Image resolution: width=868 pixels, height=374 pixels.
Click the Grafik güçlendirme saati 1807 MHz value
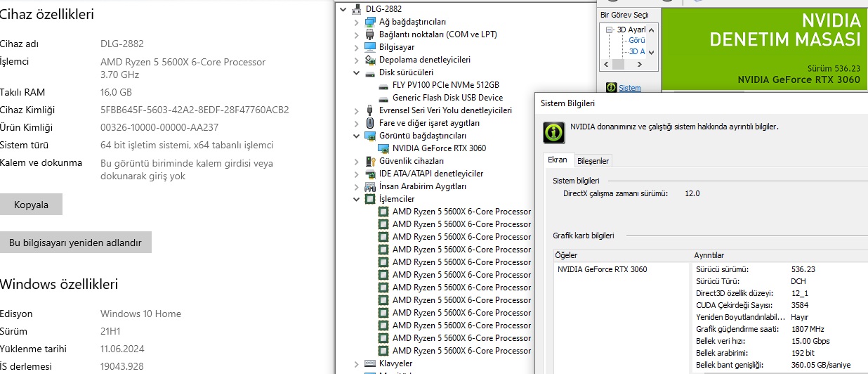click(808, 329)
